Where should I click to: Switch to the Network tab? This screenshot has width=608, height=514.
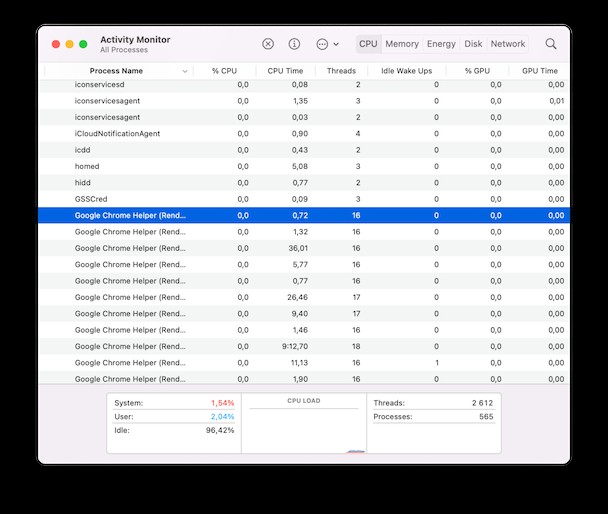click(508, 44)
